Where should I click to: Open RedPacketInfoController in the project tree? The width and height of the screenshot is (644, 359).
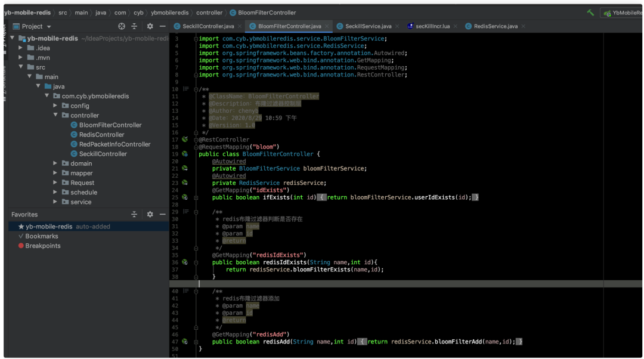click(114, 144)
